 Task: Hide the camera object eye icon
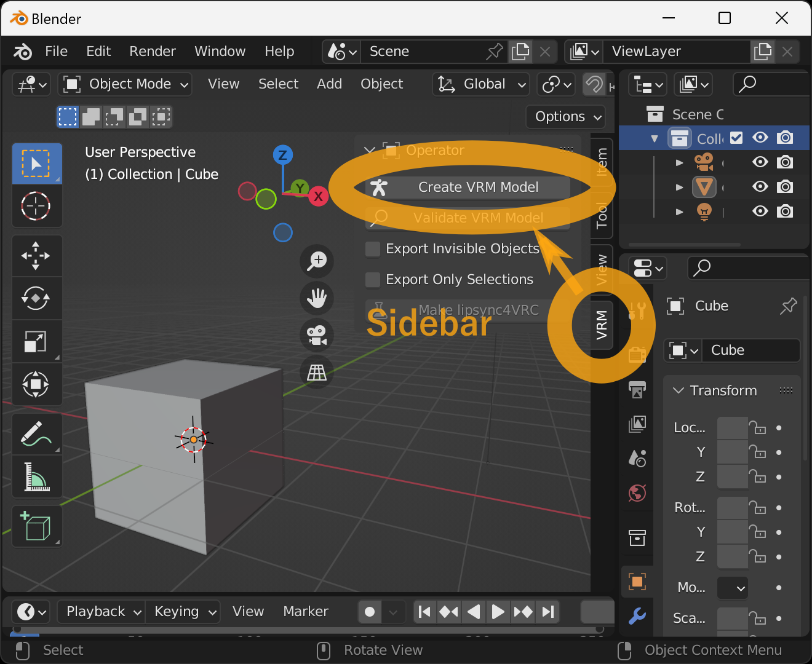760,162
